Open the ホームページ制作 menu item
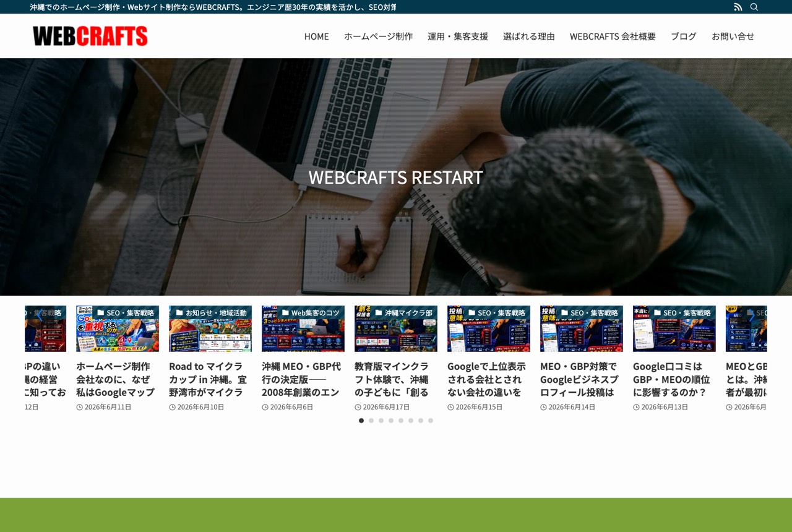The image size is (792, 532). tap(378, 36)
